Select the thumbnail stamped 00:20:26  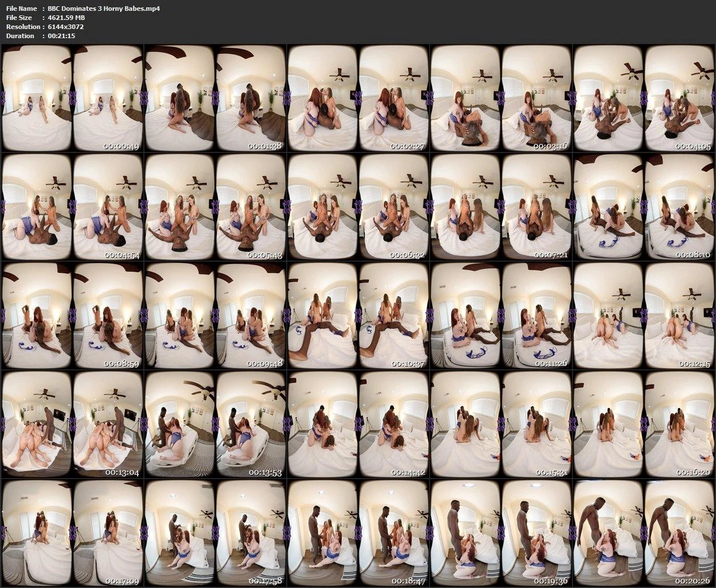point(644,533)
